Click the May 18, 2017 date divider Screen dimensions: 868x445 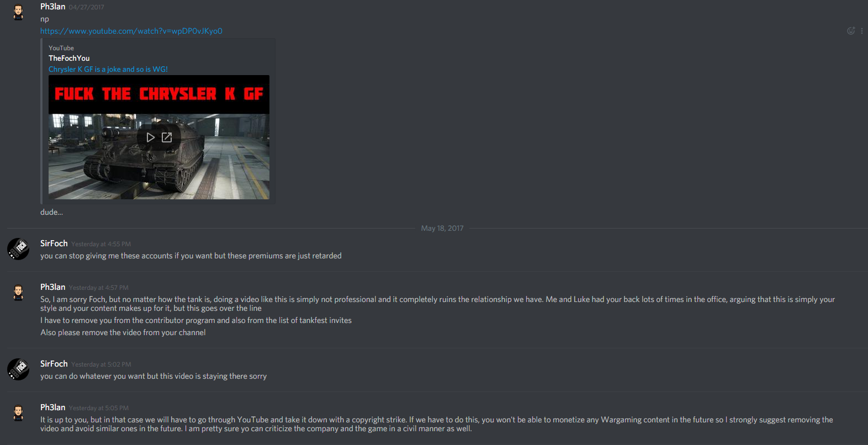[x=442, y=228]
